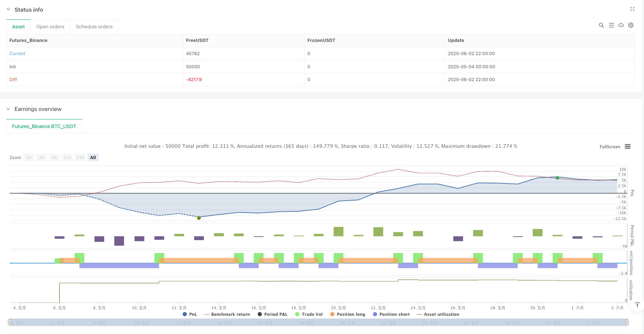The image size is (644, 334).
Task: Open the chart hamburger menu icon
Action: pos(628,147)
